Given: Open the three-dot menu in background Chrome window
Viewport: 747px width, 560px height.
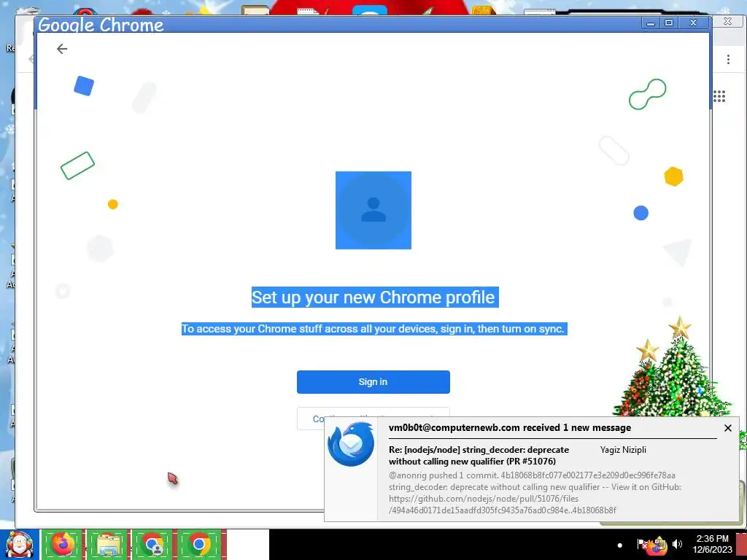Looking at the screenshot, I should (x=728, y=59).
